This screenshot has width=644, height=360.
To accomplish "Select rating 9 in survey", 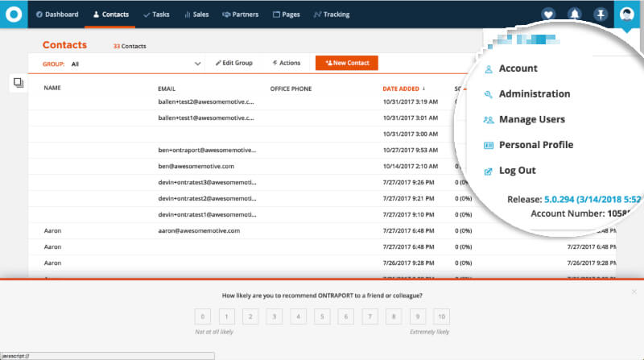I will coord(418,317).
